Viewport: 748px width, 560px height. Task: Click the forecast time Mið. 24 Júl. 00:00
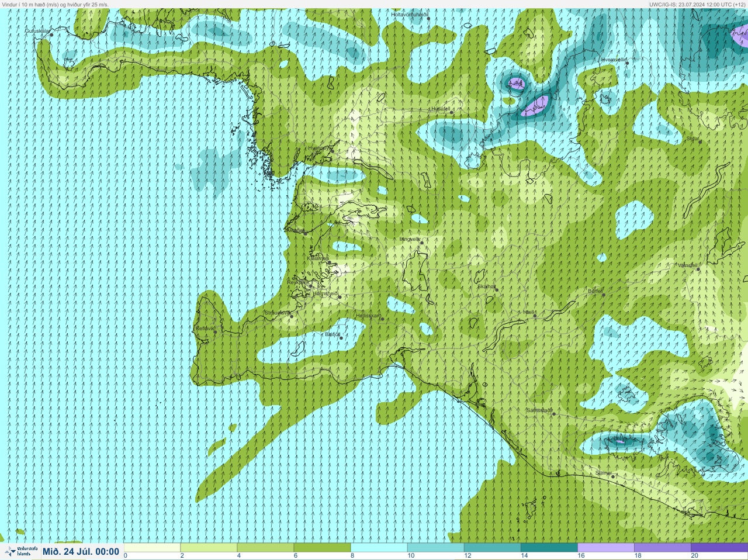81,551
